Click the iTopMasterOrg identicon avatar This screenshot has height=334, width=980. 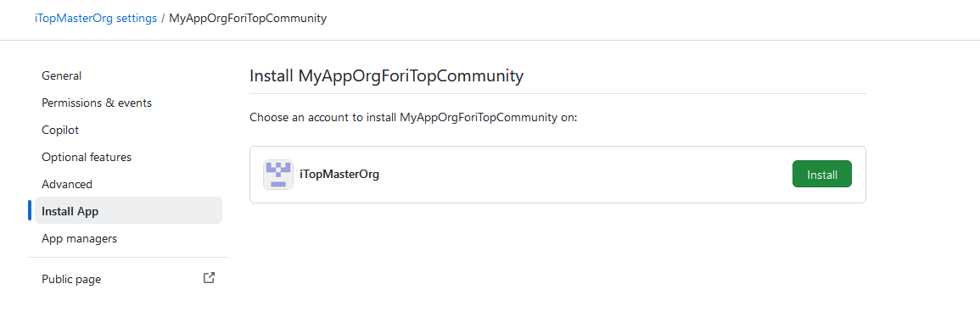[278, 175]
